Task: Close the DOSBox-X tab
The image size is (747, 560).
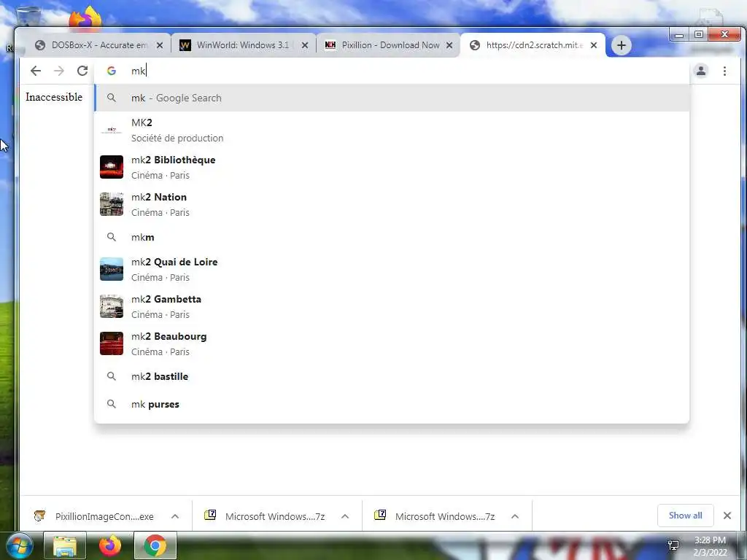Action: pyautogui.click(x=160, y=45)
